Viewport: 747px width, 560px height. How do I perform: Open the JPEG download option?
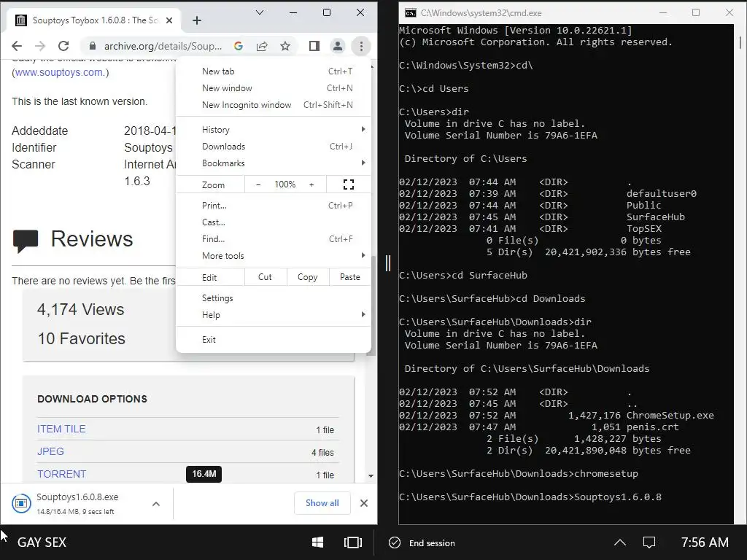click(x=50, y=451)
